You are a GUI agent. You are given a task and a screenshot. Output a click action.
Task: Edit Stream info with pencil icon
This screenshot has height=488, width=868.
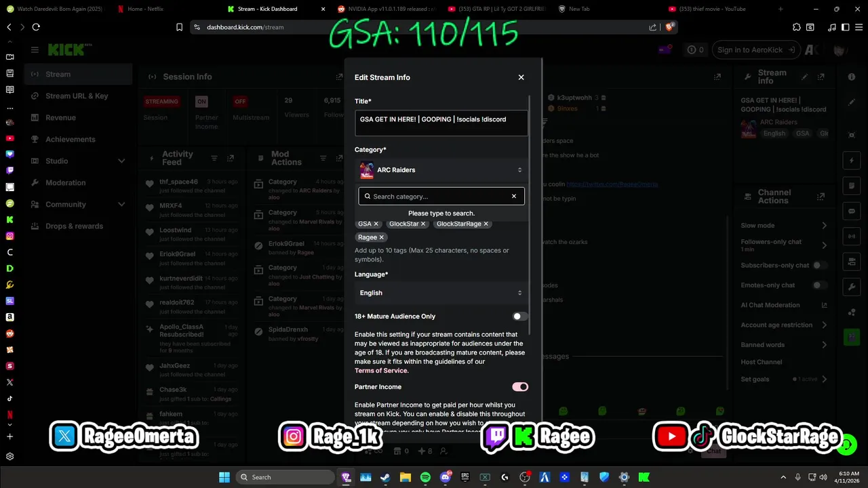point(805,77)
